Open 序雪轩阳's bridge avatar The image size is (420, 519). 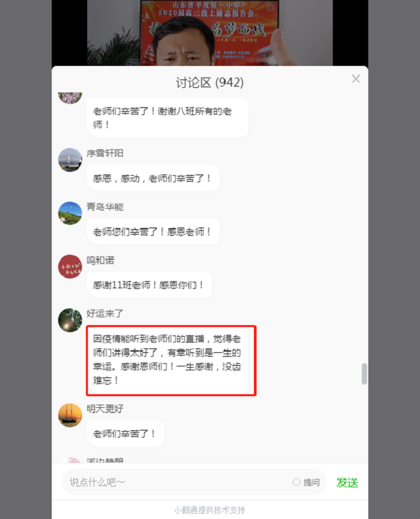pyautogui.click(x=70, y=160)
